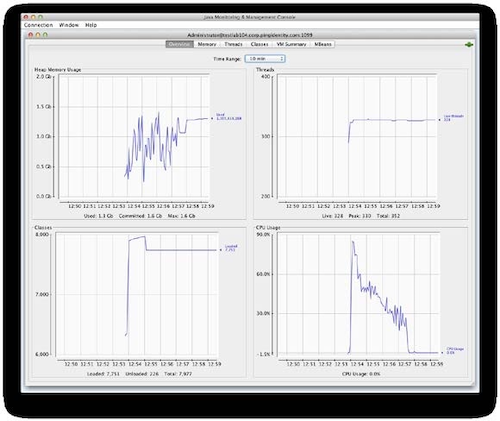
Task: Close the inner Administrator connection window
Action: pos(30,35)
